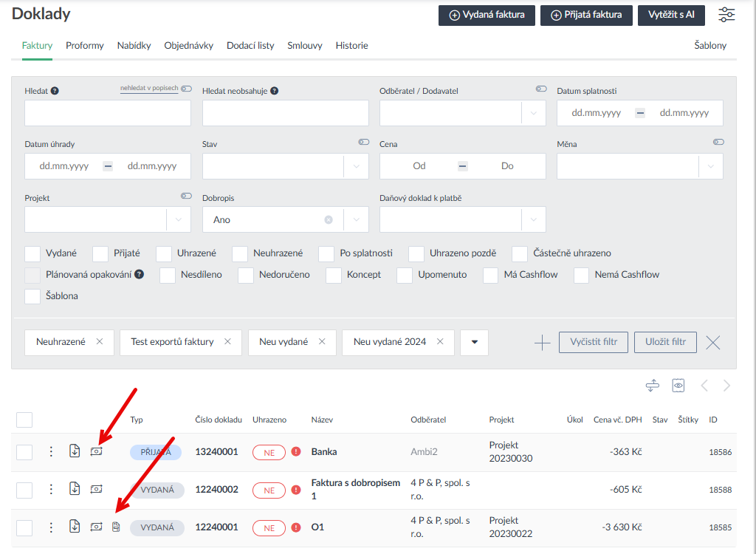Click the credit note icon for document 12240001
756x554 pixels.
[116, 527]
